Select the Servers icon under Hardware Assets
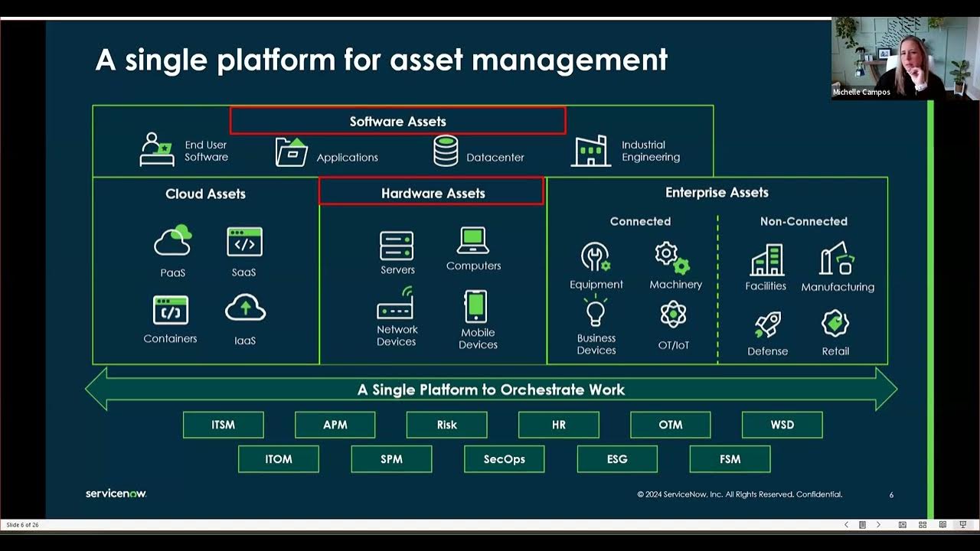 (x=397, y=243)
